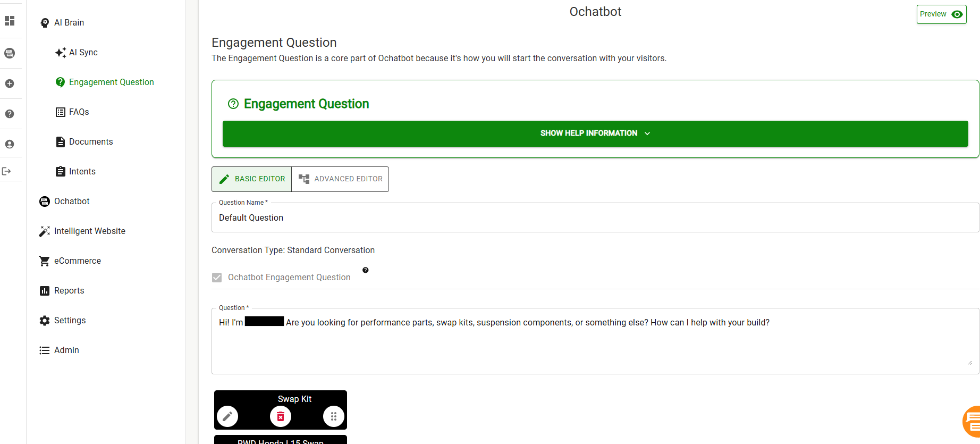This screenshot has width=980, height=444.
Task: Switch to the Basic Editor tab
Action: pos(252,179)
